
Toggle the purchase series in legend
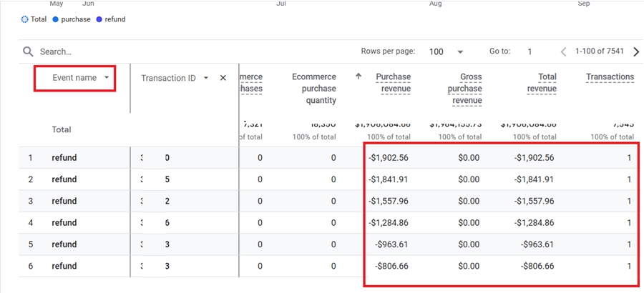[x=72, y=19]
